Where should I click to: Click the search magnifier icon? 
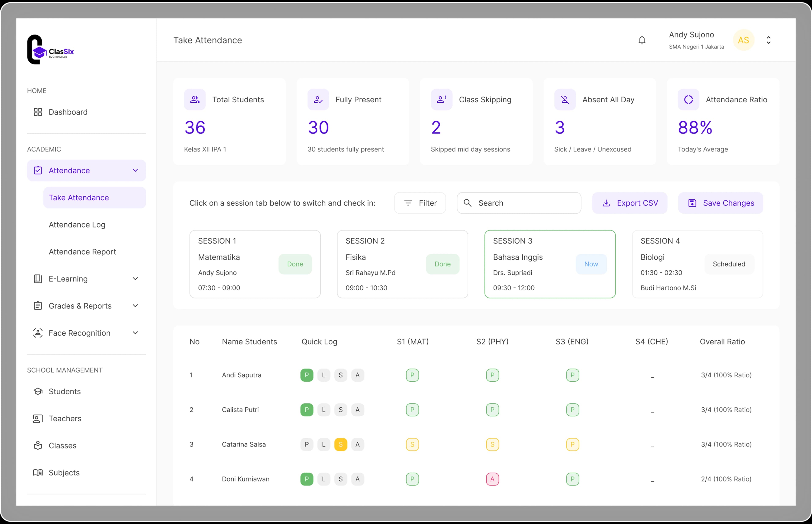(468, 203)
